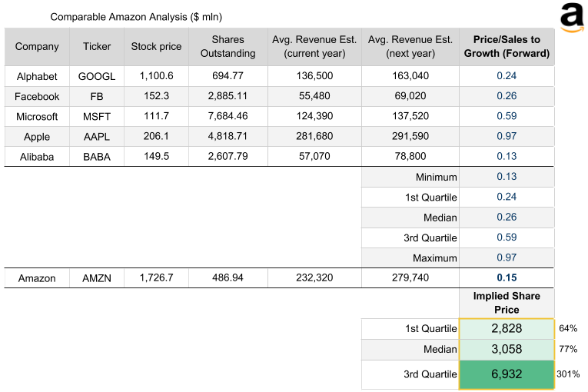Select Facebook stock price 152.3
The image size is (588, 392).
156,96
